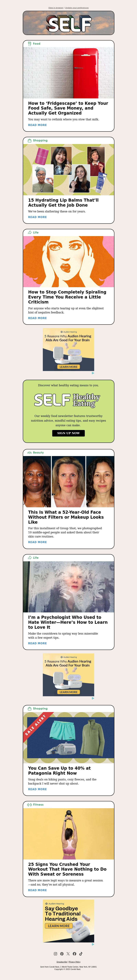
Task: Open View in browser link
Action: tap(56, 8)
